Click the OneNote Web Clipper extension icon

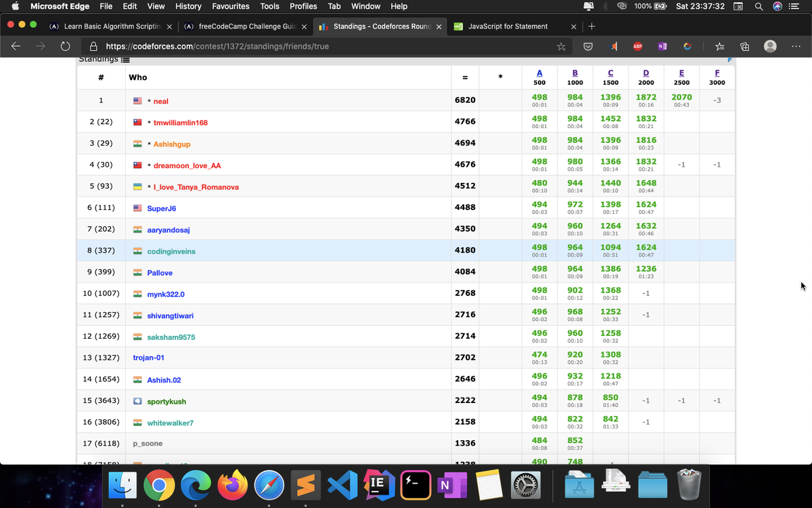(662, 47)
